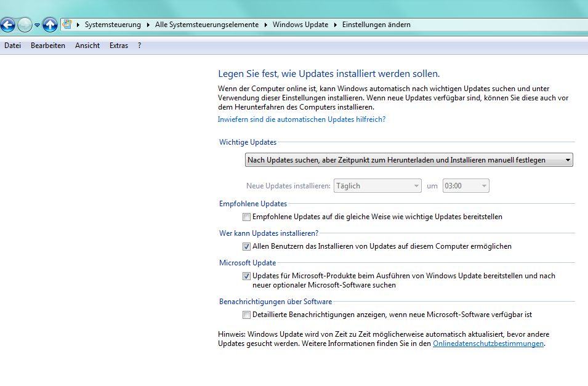Open the Onlinedatenschutzbestimmungen link

pos(488,344)
